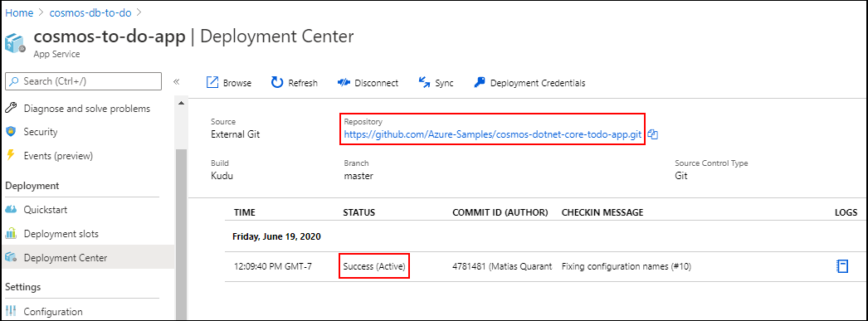Click the Events lightning bolt icon

(11, 155)
